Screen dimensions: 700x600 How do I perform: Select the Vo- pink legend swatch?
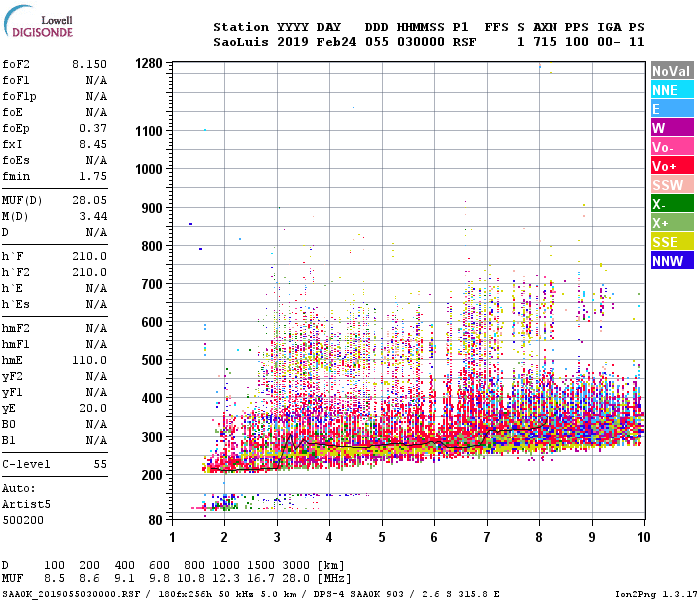click(672, 147)
